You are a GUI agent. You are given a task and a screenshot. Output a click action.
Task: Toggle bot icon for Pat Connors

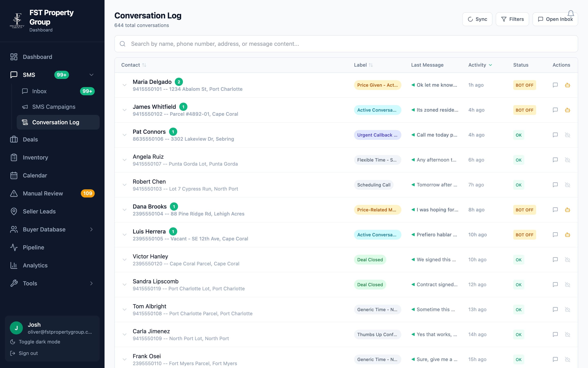pyautogui.click(x=568, y=135)
